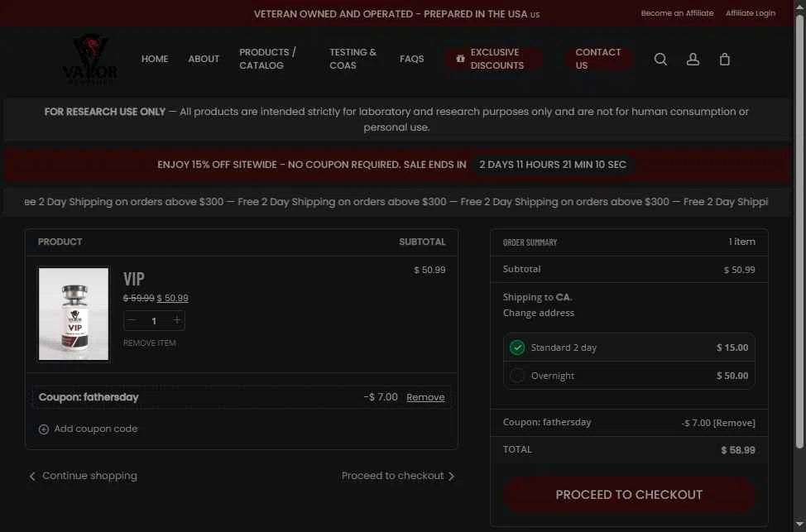Image resolution: width=806 pixels, height=532 pixels.
Task: Open the About page
Action: click(x=204, y=59)
